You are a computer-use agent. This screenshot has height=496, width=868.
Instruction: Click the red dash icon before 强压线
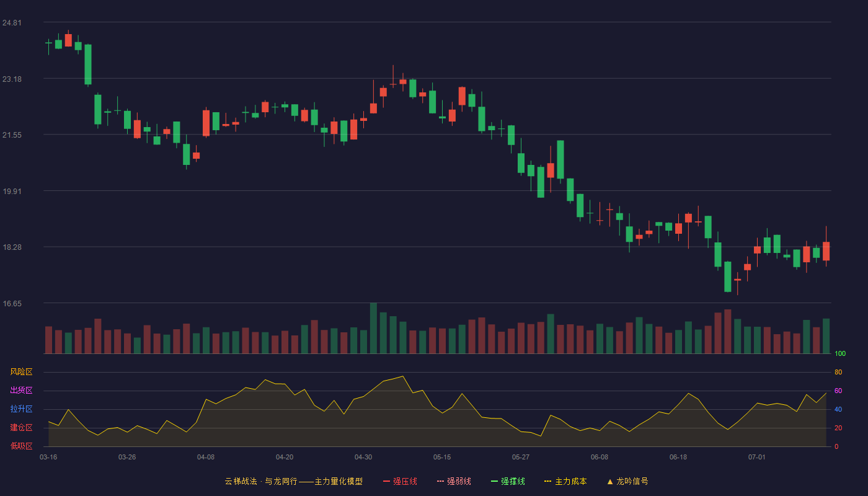387,481
